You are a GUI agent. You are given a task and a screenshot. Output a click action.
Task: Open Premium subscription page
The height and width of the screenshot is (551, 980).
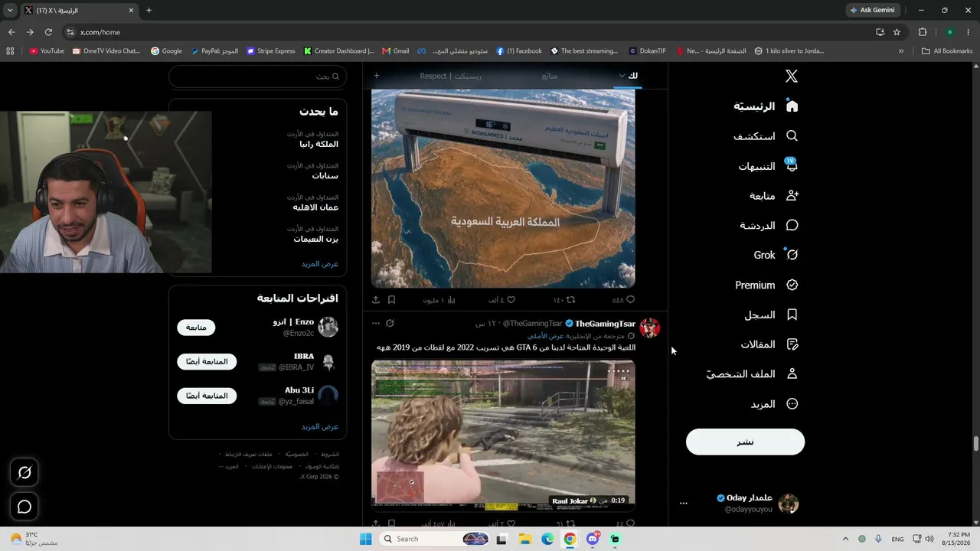point(766,285)
